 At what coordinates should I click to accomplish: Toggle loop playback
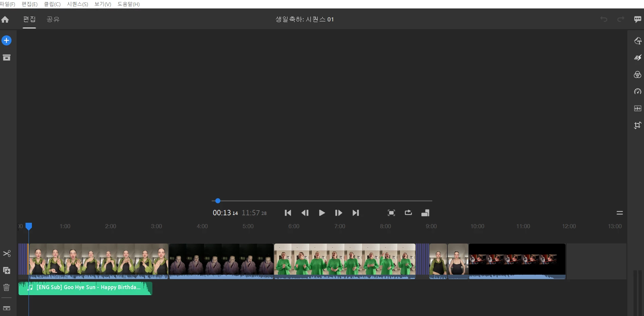[x=408, y=213]
